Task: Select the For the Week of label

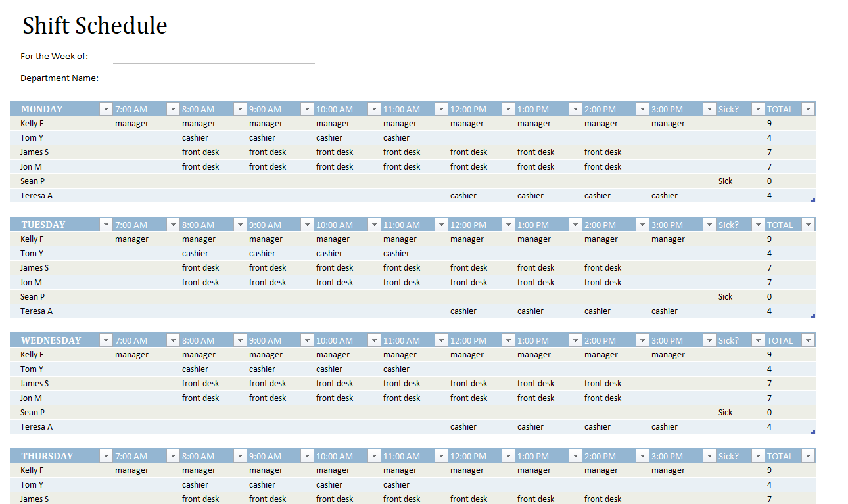Action: [x=54, y=57]
